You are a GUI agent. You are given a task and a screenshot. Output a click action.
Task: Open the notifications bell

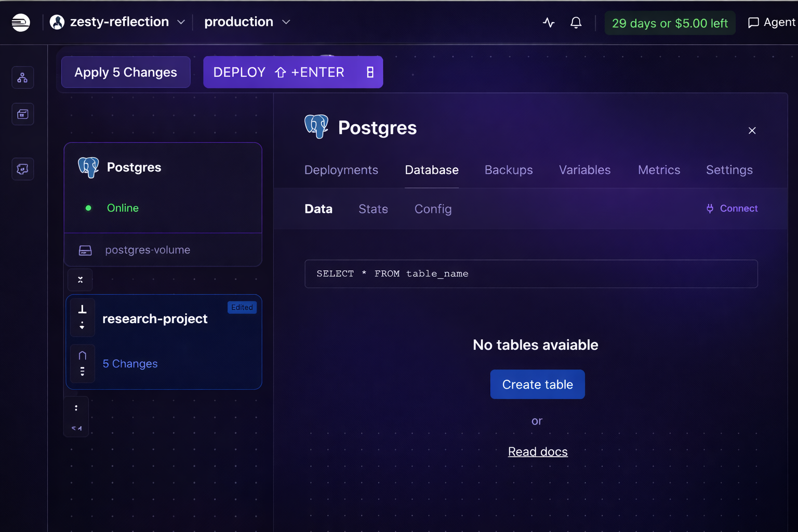pyautogui.click(x=576, y=22)
